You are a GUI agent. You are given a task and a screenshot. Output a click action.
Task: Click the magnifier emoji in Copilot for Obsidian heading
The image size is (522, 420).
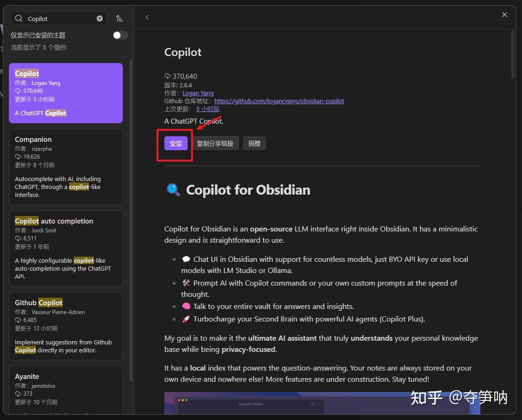point(173,189)
